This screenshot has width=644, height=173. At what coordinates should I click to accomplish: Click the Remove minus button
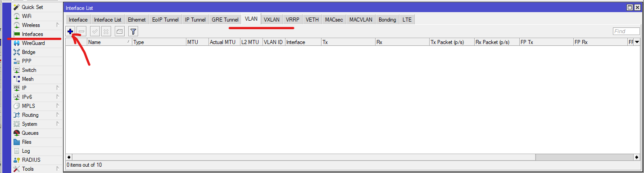point(82,31)
